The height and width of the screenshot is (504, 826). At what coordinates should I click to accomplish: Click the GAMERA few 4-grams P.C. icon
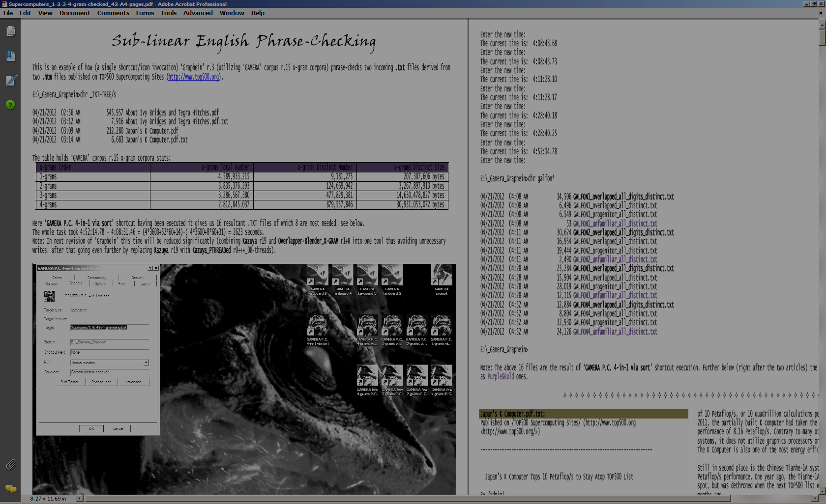pyautogui.click(x=367, y=380)
